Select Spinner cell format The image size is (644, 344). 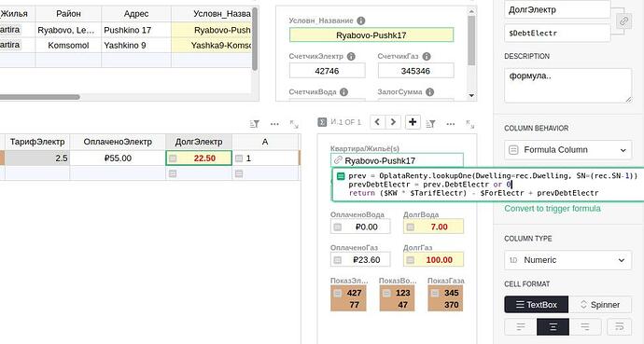[x=600, y=305]
